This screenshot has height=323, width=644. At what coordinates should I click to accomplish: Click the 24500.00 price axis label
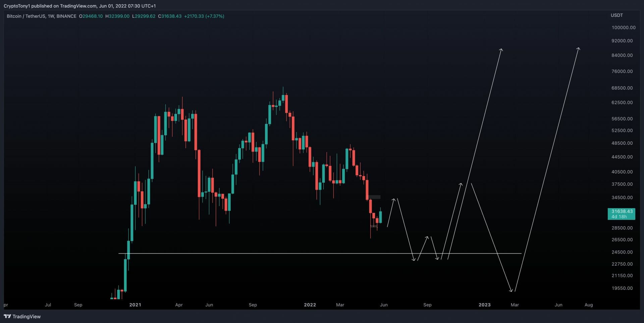tap(622, 252)
